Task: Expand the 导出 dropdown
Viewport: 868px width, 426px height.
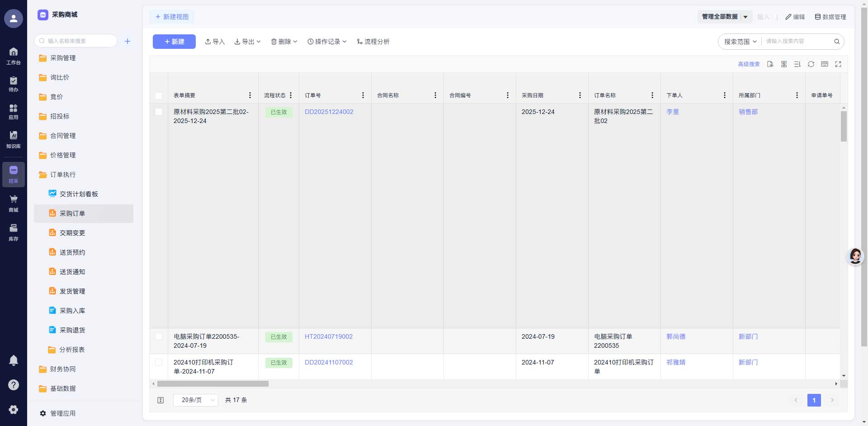Action: tap(247, 42)
